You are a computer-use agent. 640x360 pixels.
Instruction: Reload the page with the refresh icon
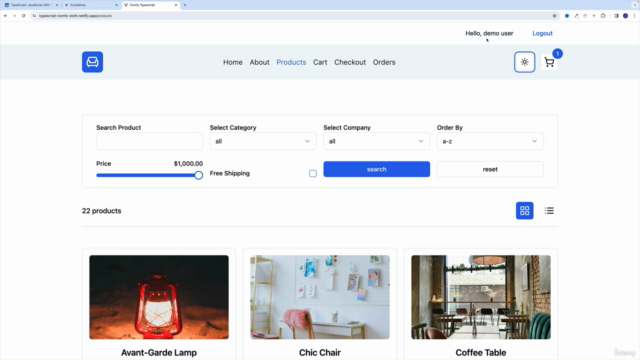point(23,16)
